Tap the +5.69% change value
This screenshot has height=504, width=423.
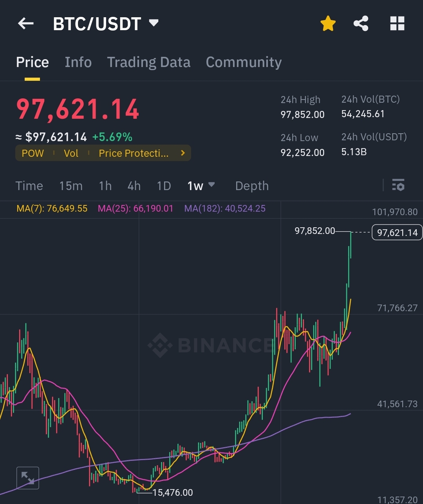point(112,137)
